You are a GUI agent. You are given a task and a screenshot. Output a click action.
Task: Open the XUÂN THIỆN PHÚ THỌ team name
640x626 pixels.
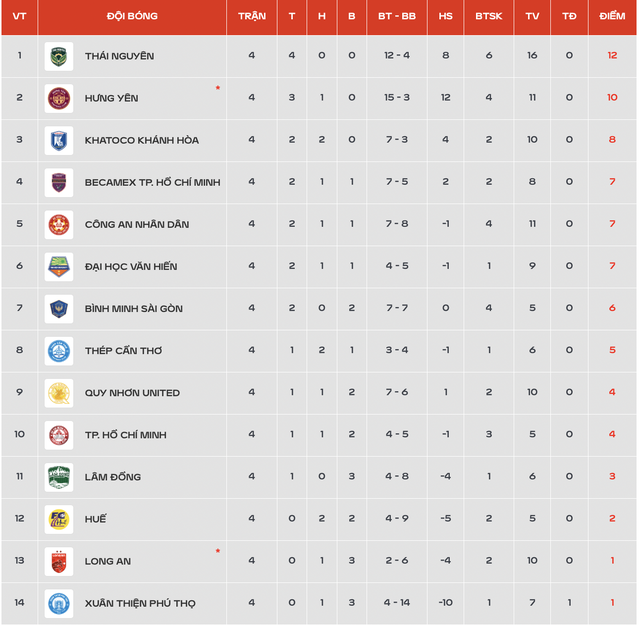[x=140, y=604]
